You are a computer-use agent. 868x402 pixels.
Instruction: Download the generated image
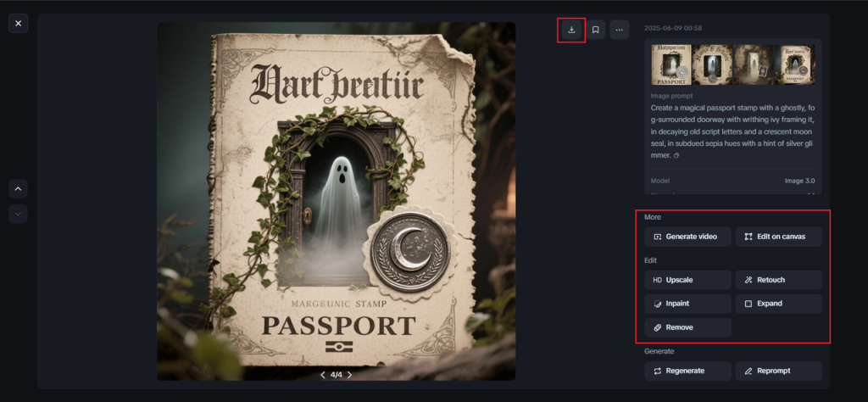[572, 30]
